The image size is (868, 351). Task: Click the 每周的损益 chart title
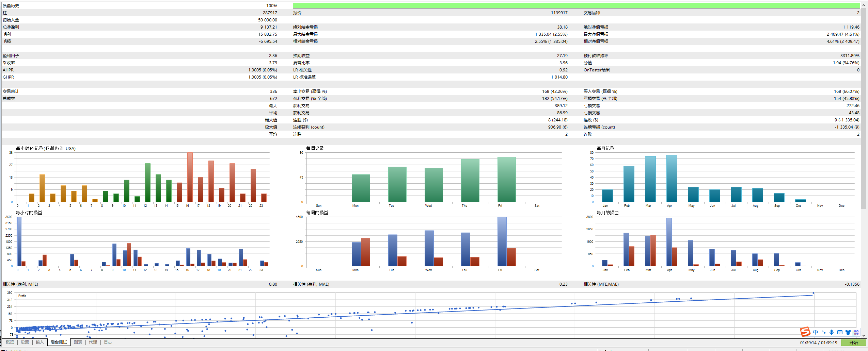pyautogui.click(x=317, y=213)
